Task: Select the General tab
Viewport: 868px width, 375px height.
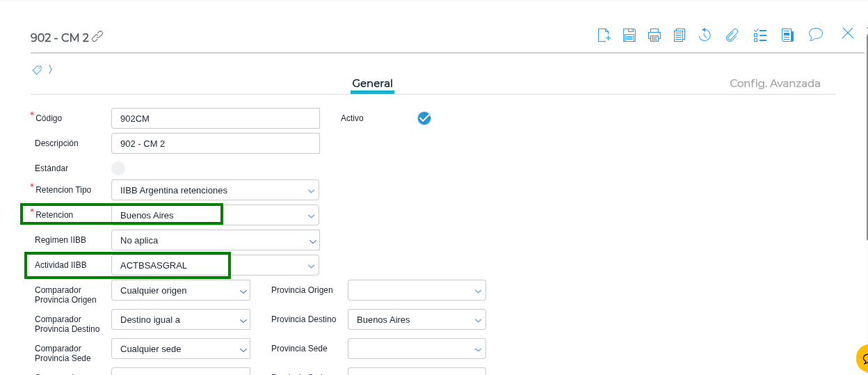Action: coord(372,83)
